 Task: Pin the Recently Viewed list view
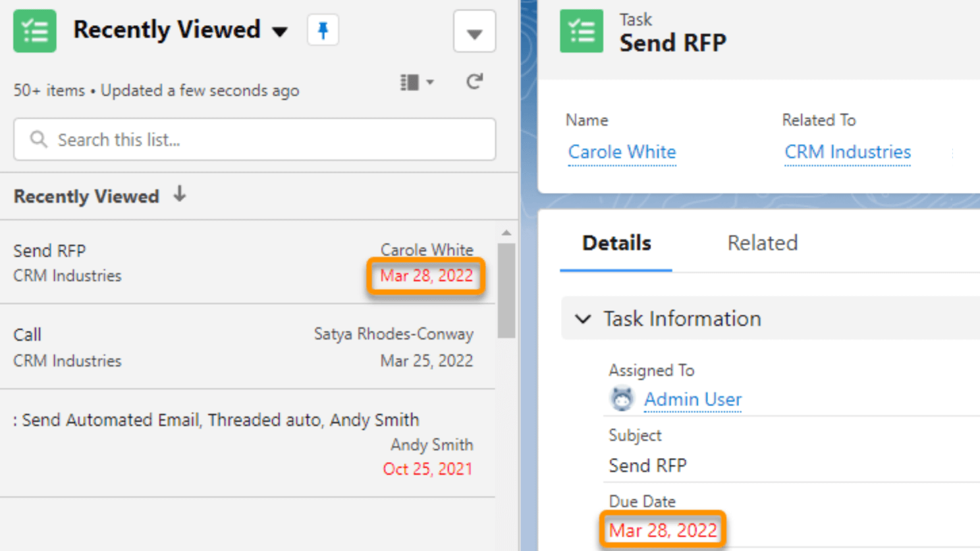[x=323, y=31]
